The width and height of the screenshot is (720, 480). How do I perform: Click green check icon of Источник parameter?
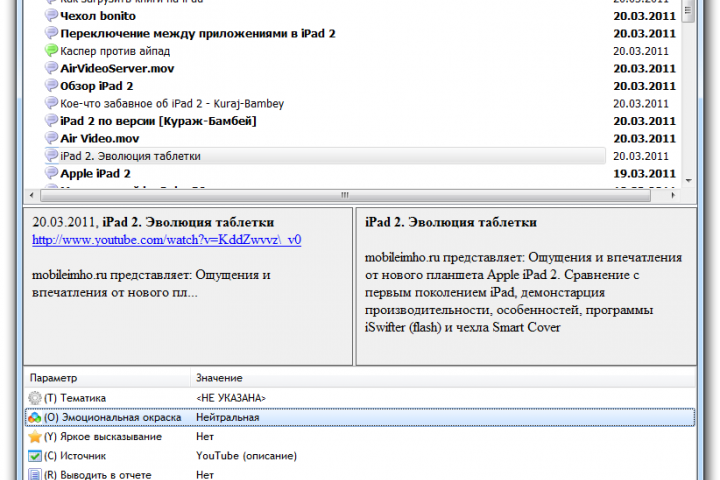[x=34, y=456]
